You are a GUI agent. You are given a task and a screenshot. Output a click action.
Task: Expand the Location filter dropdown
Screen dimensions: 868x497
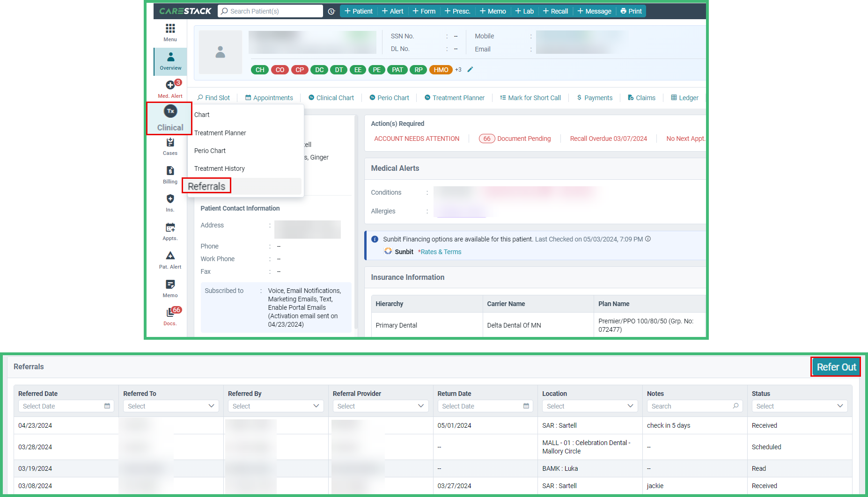click(590, 406)
